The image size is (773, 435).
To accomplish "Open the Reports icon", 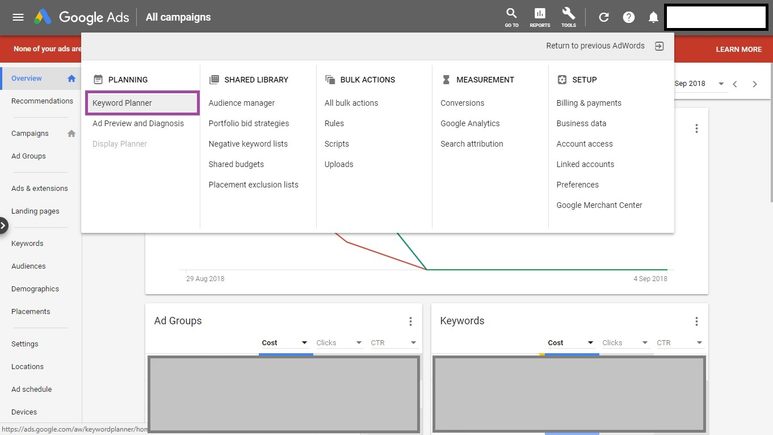I will [540, 17].
